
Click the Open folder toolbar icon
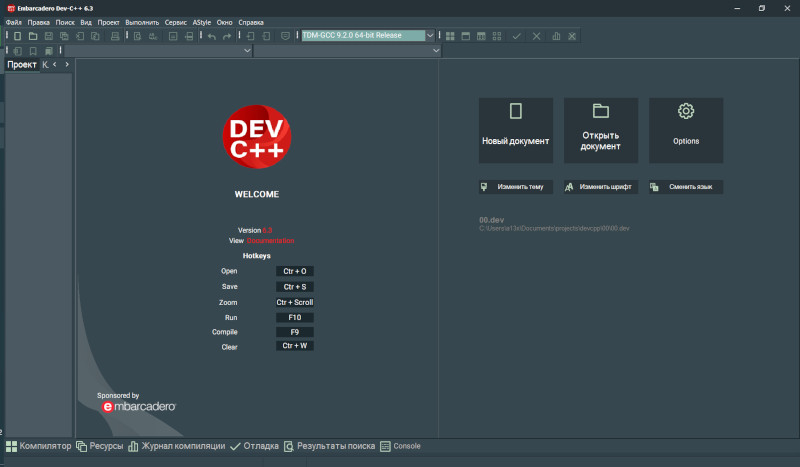tap(33, 36)
